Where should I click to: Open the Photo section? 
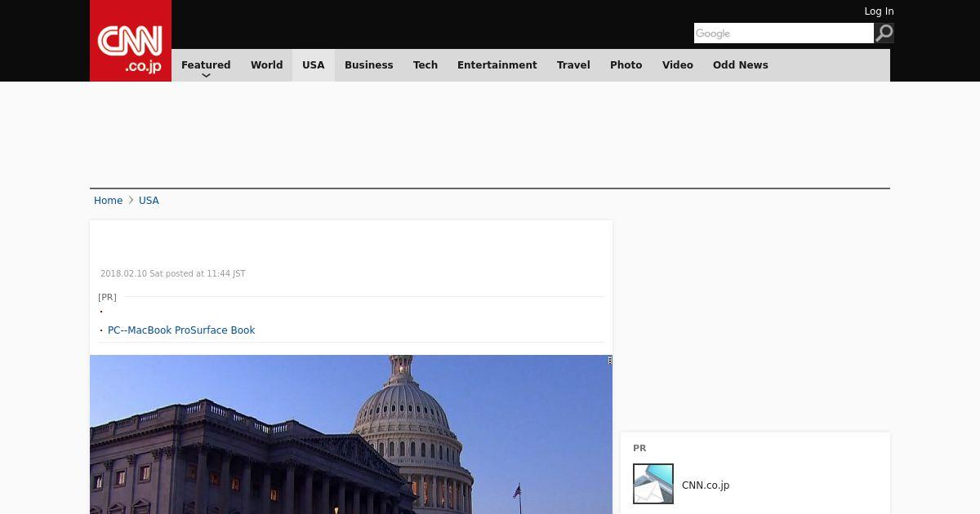[626, 65]
